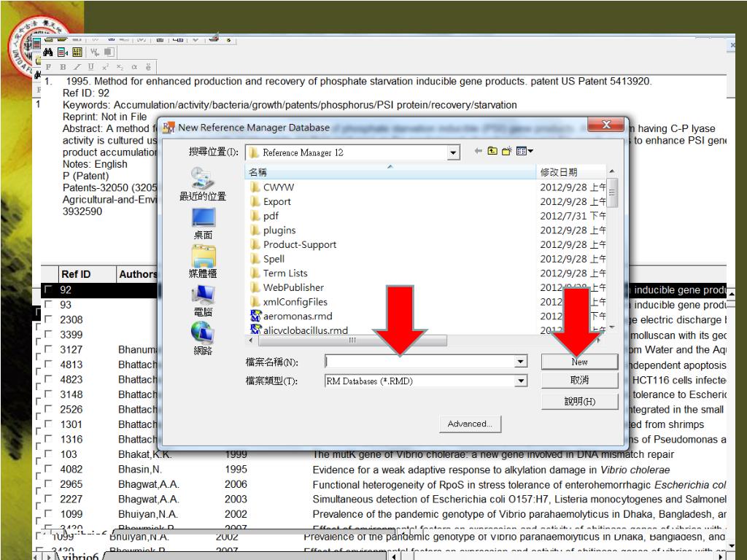Click the lined reference list icon beside the binoculars
This screenshot has width=747, height=560.
tap(63, 52)
